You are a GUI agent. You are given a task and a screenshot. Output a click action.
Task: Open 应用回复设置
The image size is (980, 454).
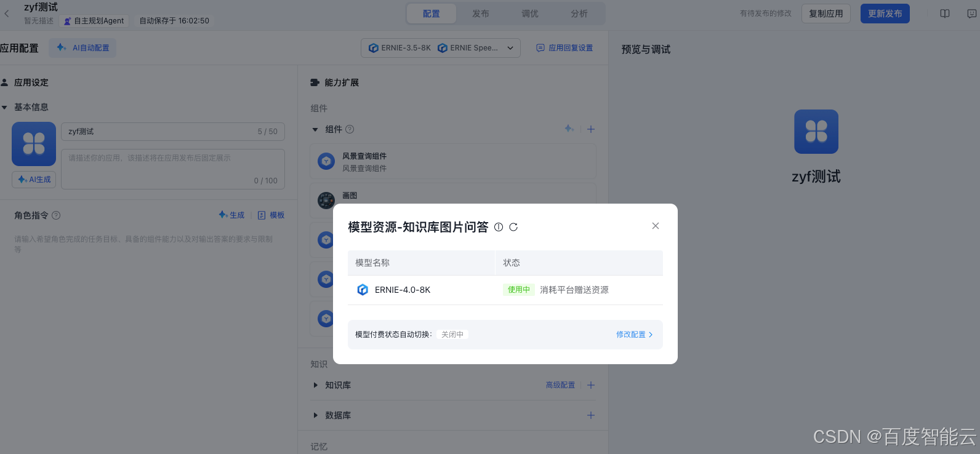pos(564,48)
